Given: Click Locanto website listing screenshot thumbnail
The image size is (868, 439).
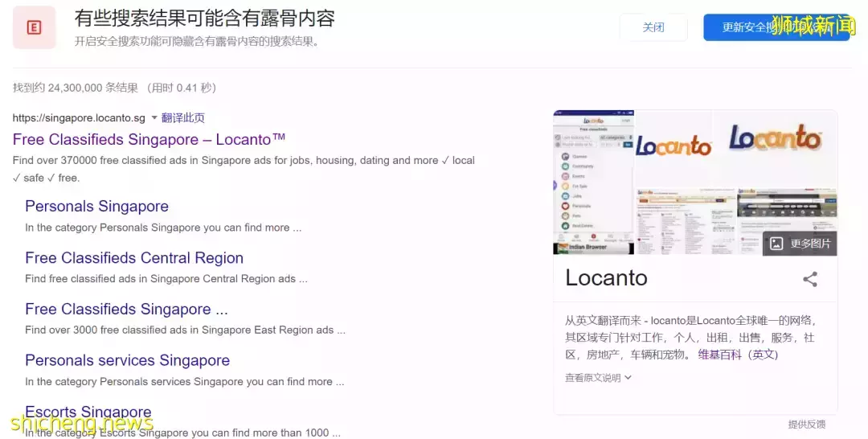Looking at the screenshot, I should pos(686,221).
